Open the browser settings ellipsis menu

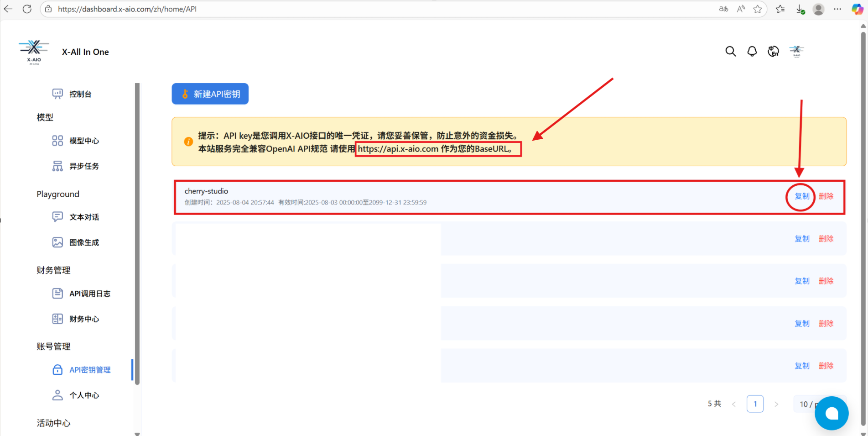click(x=837, y=9)
